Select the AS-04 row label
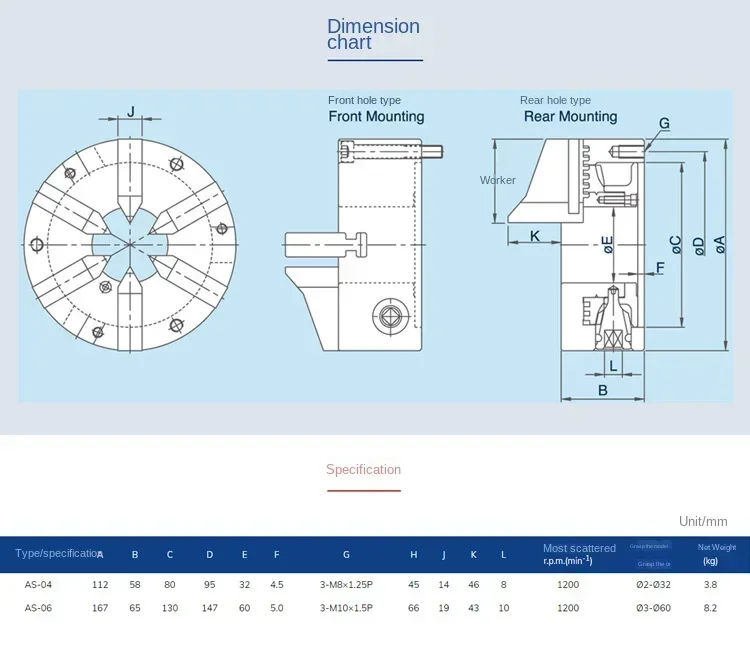This screenshot has width=750, height=666. [38, 584]
